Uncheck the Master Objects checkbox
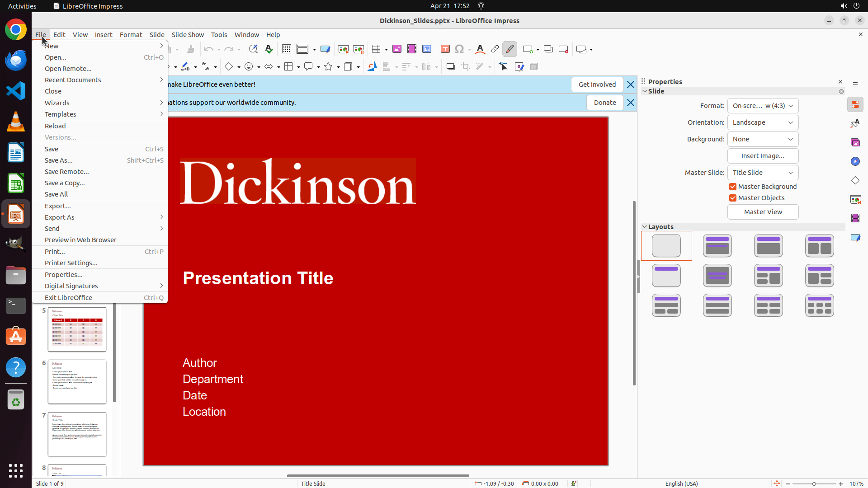 click(733, 198)
